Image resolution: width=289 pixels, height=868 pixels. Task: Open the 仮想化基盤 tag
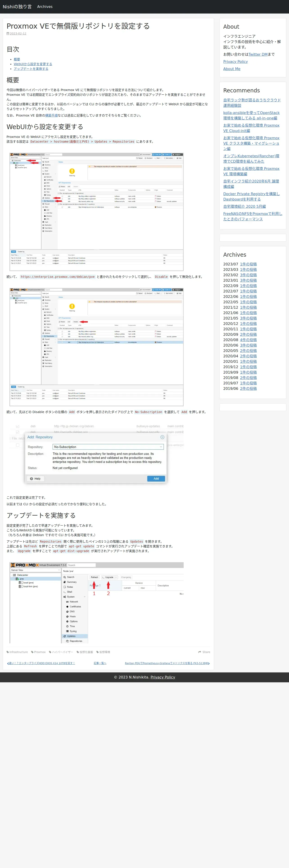pos(86,652)
